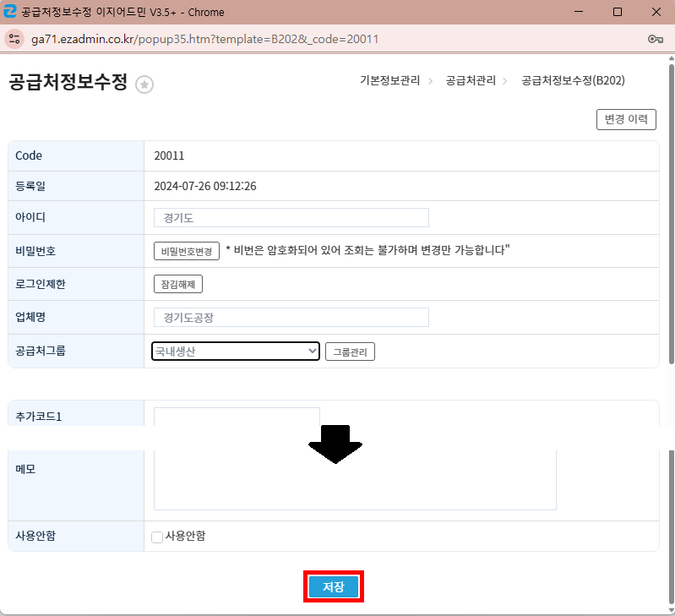This screenshot has width=675, height=616.
Task: Save changes with the 저장 button
Action: coord(334,586)
